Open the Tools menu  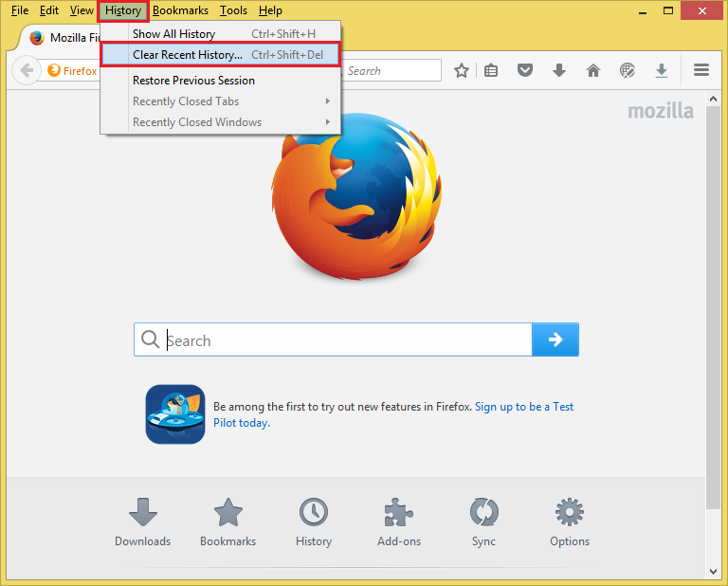tap(233, 10)
